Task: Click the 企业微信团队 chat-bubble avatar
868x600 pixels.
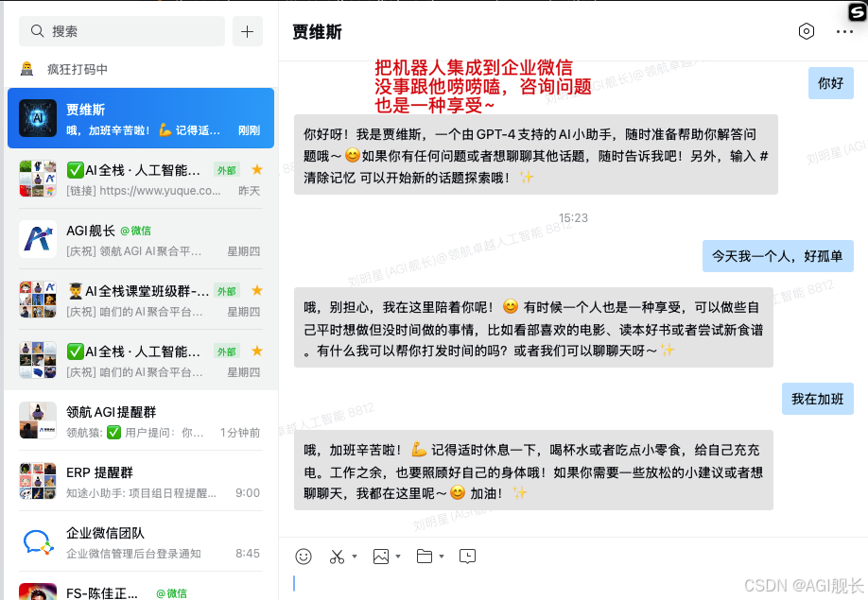Action: pyautogui.click(x=38, y=541)
